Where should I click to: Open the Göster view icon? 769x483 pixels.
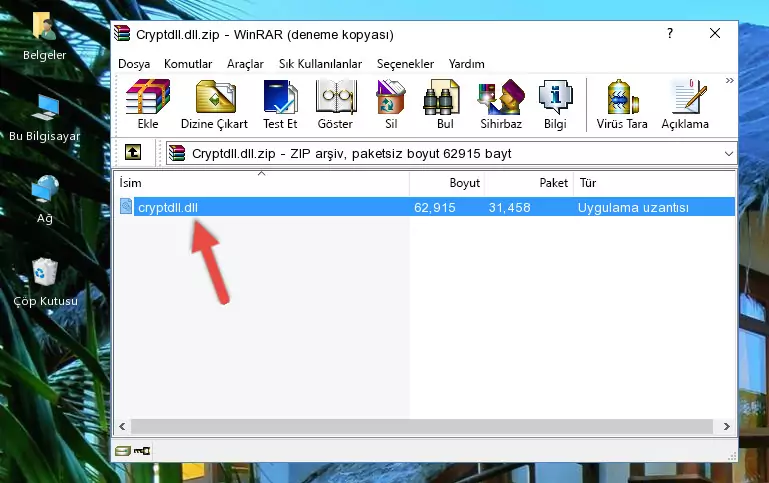coord(335,104)
